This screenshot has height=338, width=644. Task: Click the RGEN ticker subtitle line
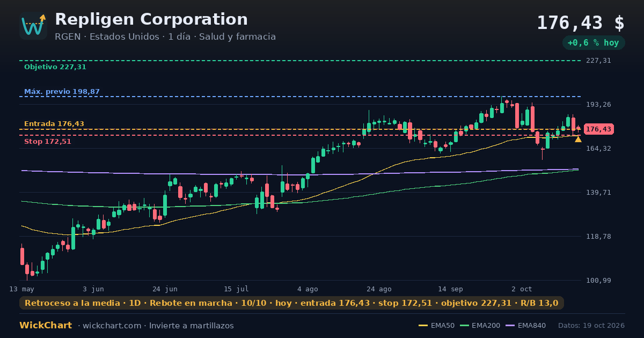point(165,37)
